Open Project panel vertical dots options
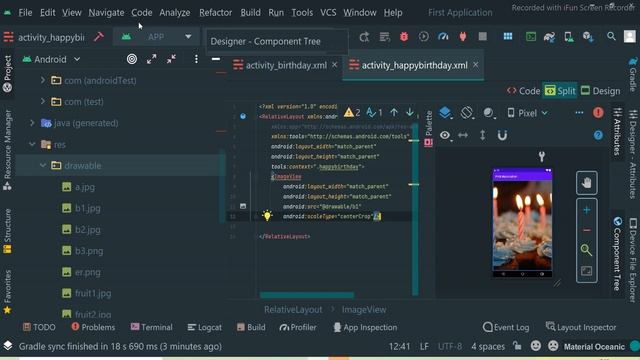Image resolution: width=640 pixels, height=360 pixels. coord(196,59)
